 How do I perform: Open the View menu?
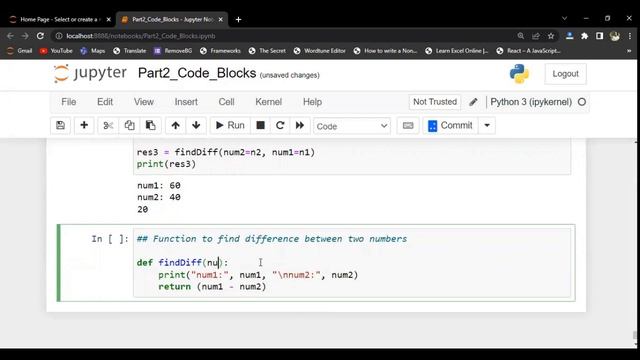(144, 102)
